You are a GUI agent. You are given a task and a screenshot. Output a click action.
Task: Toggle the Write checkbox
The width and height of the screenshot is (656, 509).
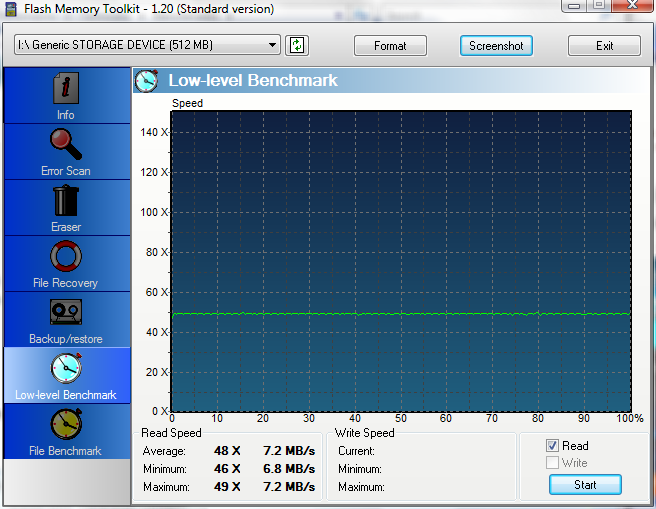point(553,463)
